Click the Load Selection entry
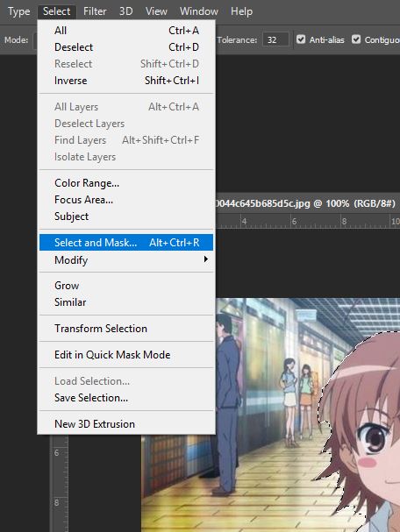This screenshot has height=532, width=400. 126,381
